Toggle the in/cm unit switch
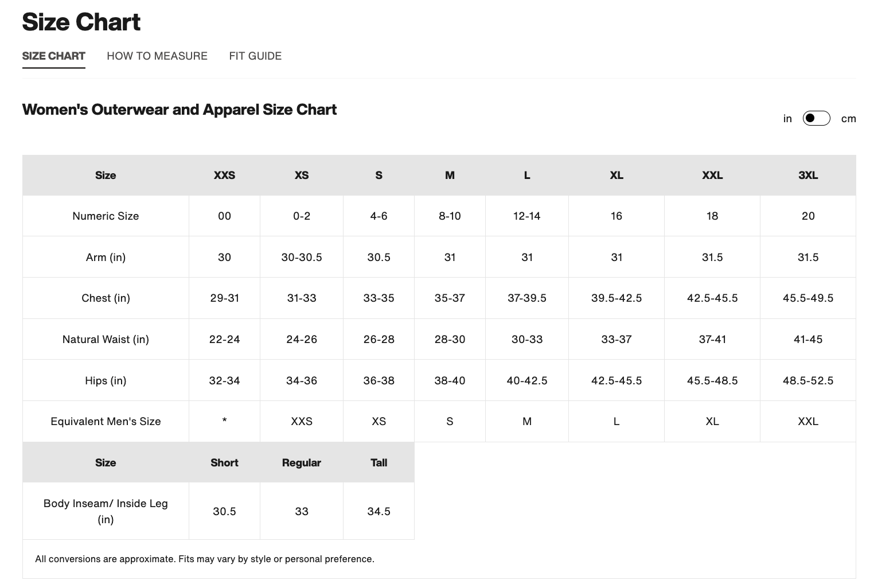 click(x=816, y=118)
